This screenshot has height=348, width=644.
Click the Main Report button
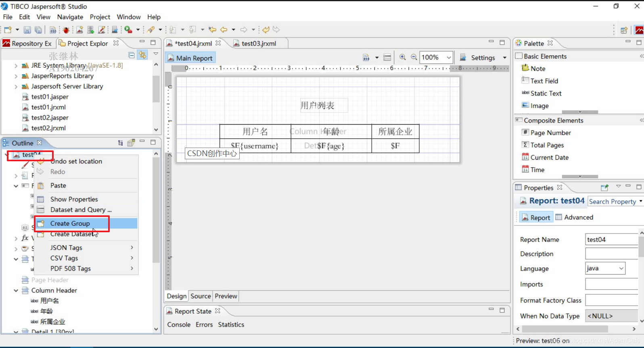click(190, 58)
